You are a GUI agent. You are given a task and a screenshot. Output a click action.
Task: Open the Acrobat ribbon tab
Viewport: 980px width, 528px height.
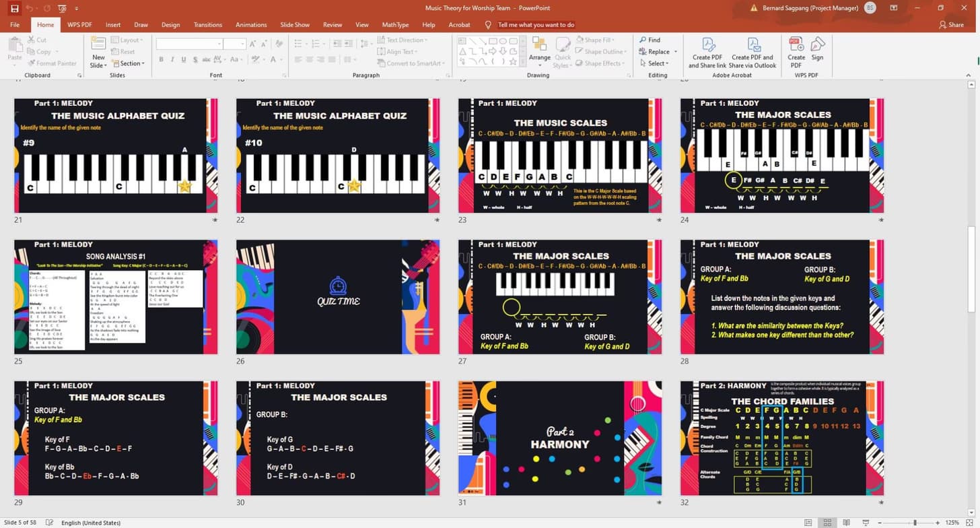(459, 24)
